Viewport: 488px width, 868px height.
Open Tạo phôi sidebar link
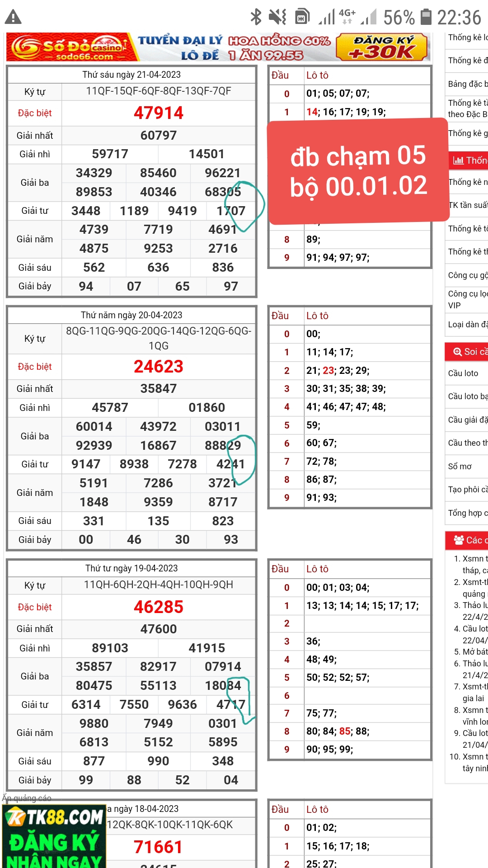[x=467, y=490]
